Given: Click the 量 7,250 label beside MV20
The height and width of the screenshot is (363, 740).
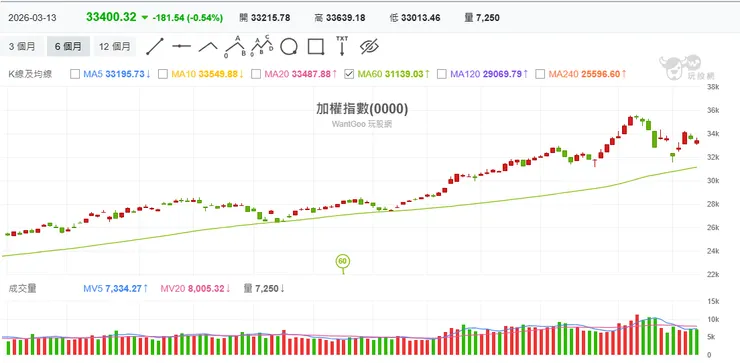Looking at the screenshot, I should coord(264,288).
